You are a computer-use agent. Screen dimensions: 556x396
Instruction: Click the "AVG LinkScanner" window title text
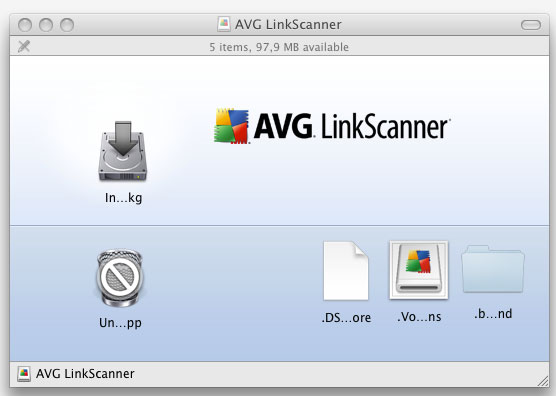pos(288,24)
